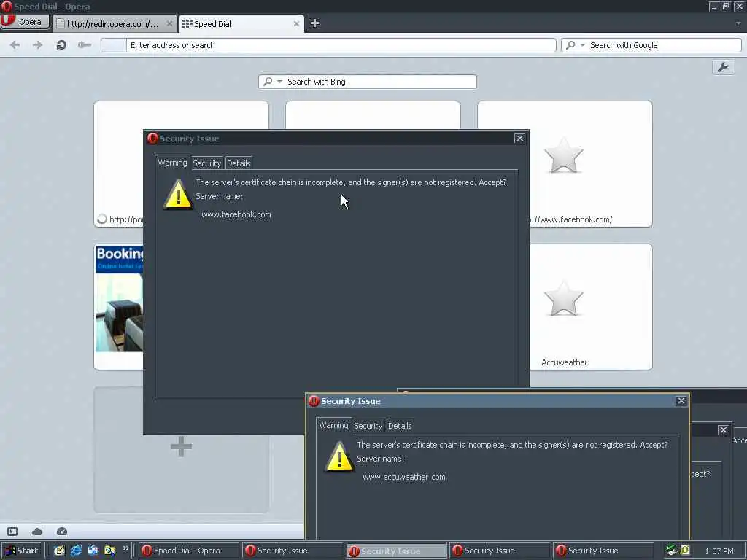
Task: Switch to the redir.opera.com tab
Action: click(113, 24)
